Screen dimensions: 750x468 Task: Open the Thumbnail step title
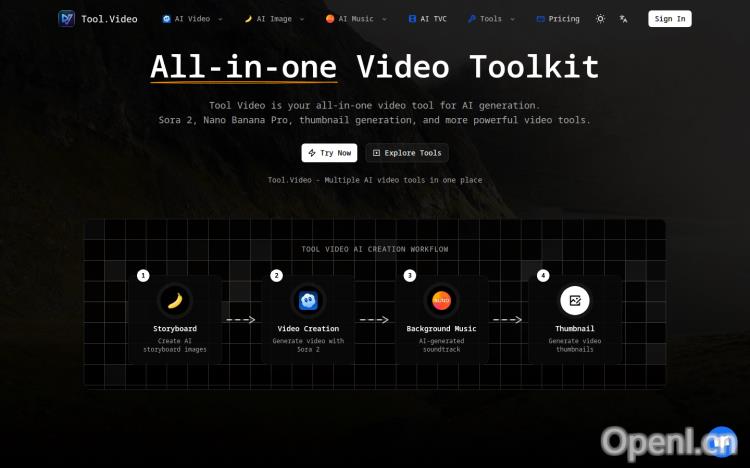(575, 329)
